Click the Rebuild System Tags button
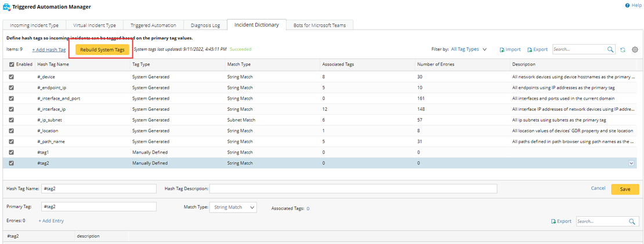This screenshot has width=644, height=244. click(102, 50)
